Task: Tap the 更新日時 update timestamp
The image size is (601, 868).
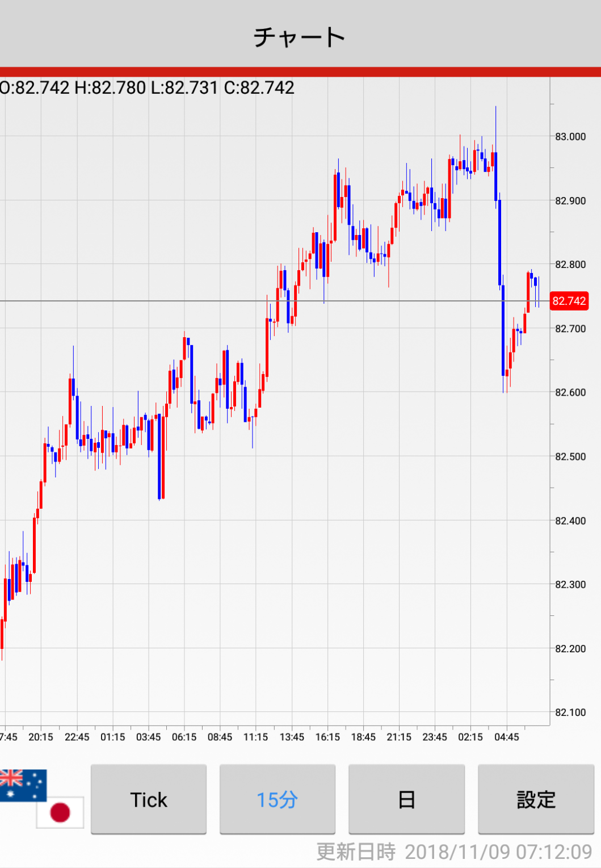Action: pos(454,852)
